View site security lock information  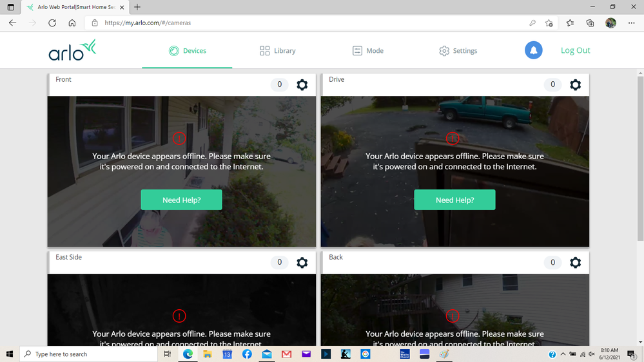95,23
